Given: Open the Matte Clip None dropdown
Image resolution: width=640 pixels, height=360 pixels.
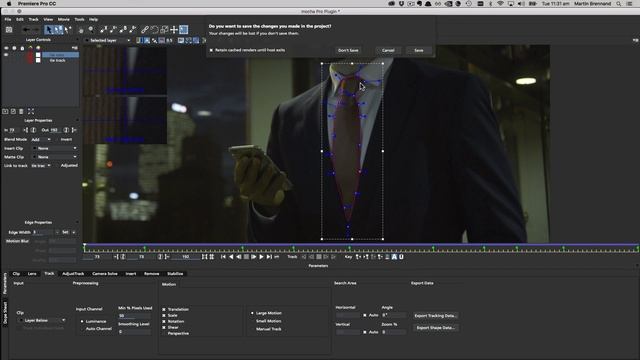Looking at the screenshot, I should click(x=55, y=157).
